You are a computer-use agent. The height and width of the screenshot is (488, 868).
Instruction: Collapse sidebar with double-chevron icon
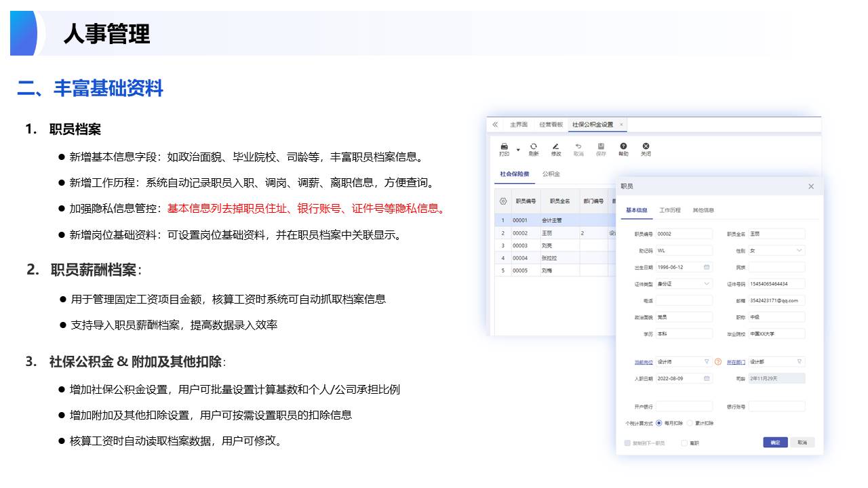(x=495, y=125)
